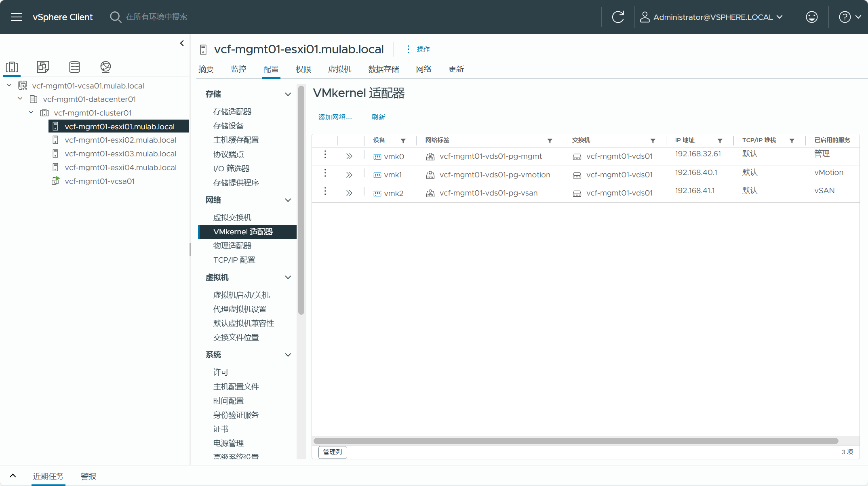Select vcf-mgmt01-esxi03.mulab.local in the tree
The height and width of the screenshot is (486, 868).
click(120, 154)
